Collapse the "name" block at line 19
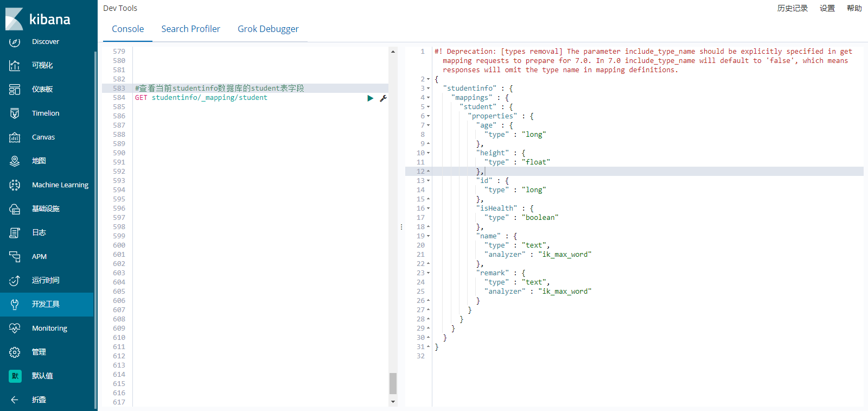 tap(429, 236)
